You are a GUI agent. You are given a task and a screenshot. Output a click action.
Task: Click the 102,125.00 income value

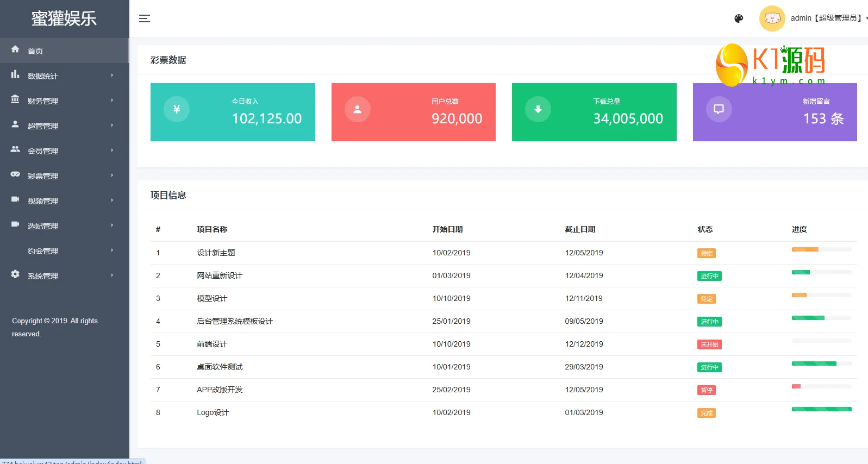[267, 118]
